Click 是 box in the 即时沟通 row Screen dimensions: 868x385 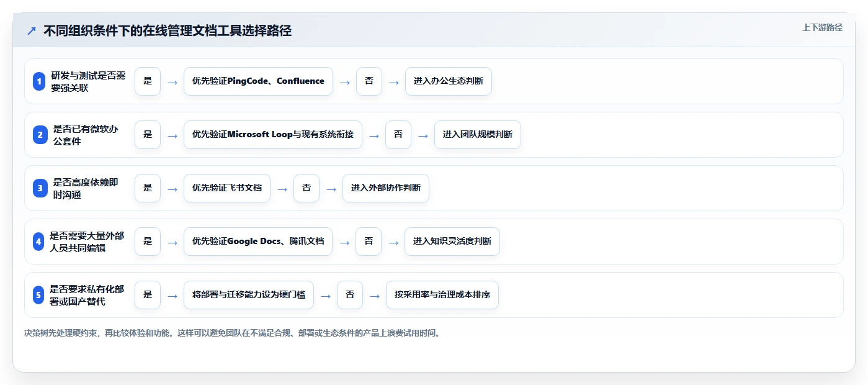coord(148,188)
